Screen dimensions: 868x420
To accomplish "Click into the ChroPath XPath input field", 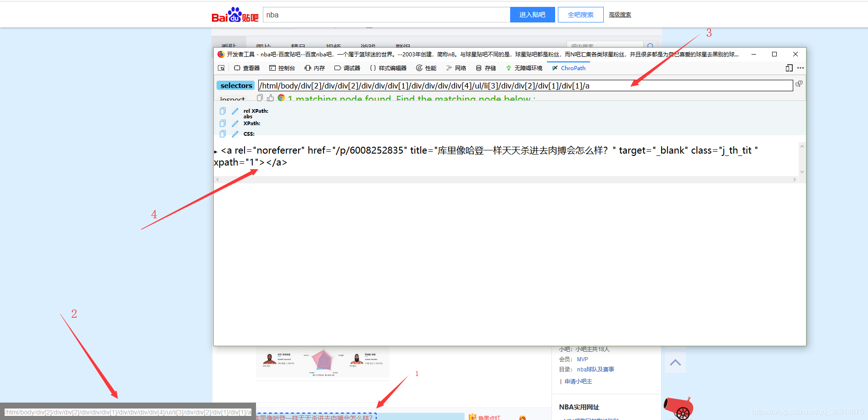I will coord(525,85).
